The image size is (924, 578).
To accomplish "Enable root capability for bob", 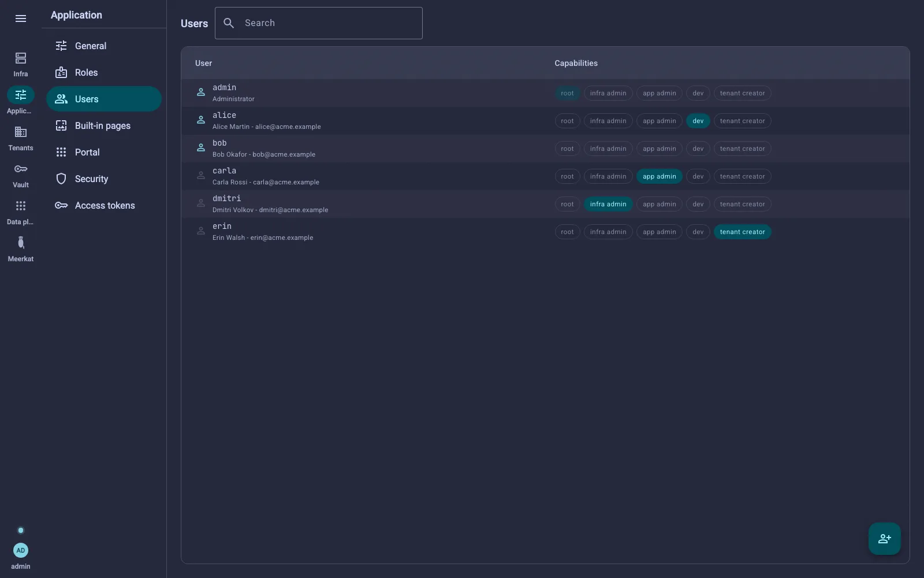I will [x=567, y=149].
